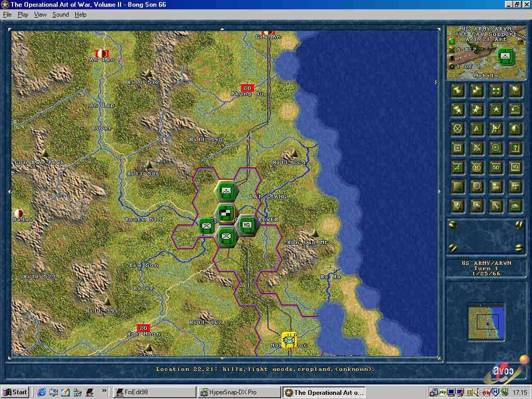Click the magnifying glass button below circled B
Viewport: 532px width, 399px height.
[477, 187]
